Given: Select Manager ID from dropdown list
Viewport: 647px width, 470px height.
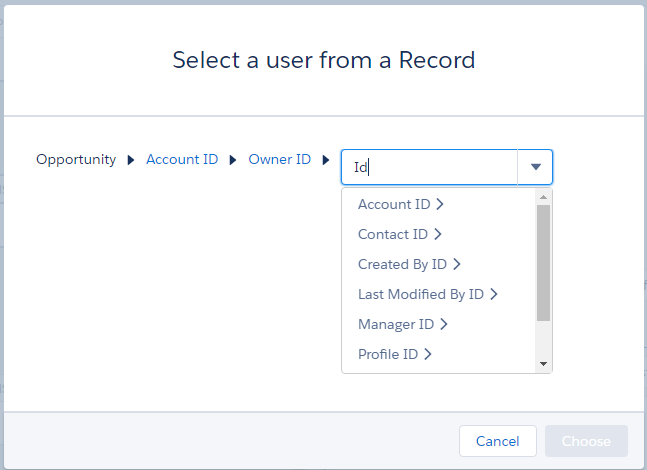Looking at the screenshot, I should click(396, 324).
